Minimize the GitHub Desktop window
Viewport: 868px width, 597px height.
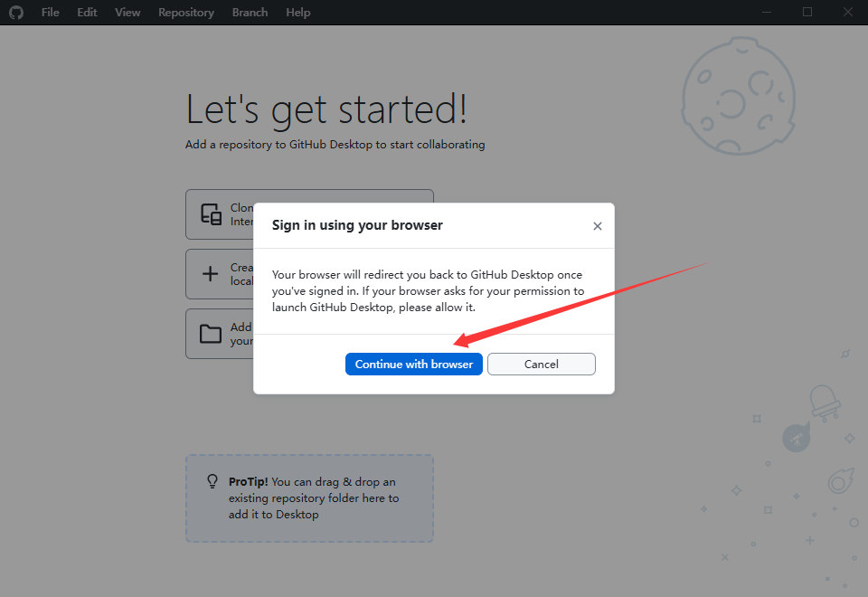pos(766,13)
